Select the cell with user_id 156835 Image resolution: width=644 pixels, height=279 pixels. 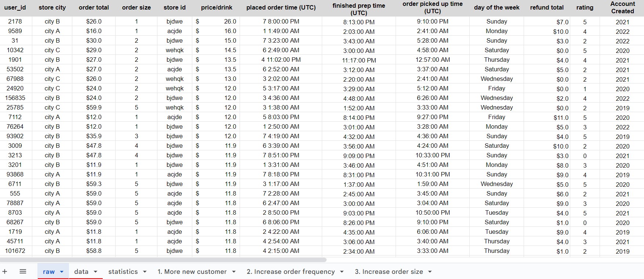tap(15, 98)
